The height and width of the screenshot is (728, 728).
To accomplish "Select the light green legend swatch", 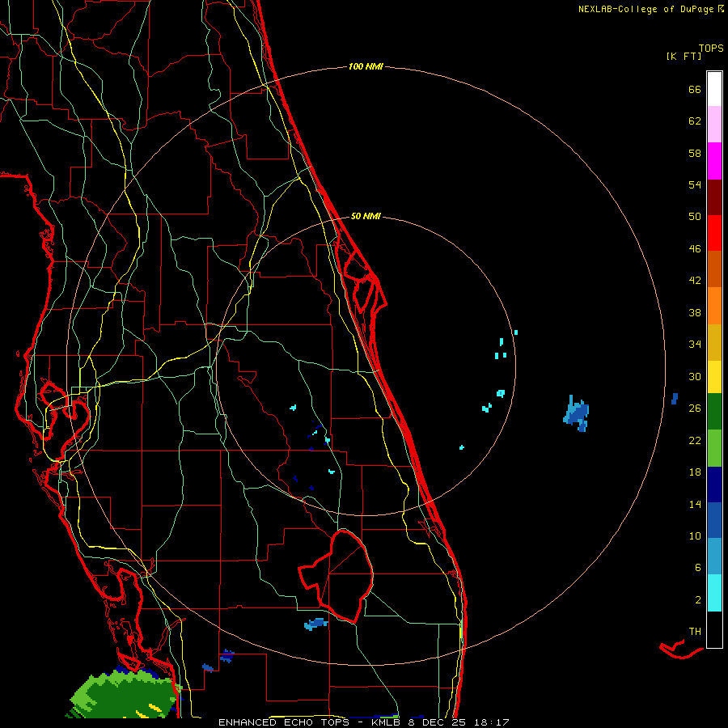I will [x=714, y=447].
